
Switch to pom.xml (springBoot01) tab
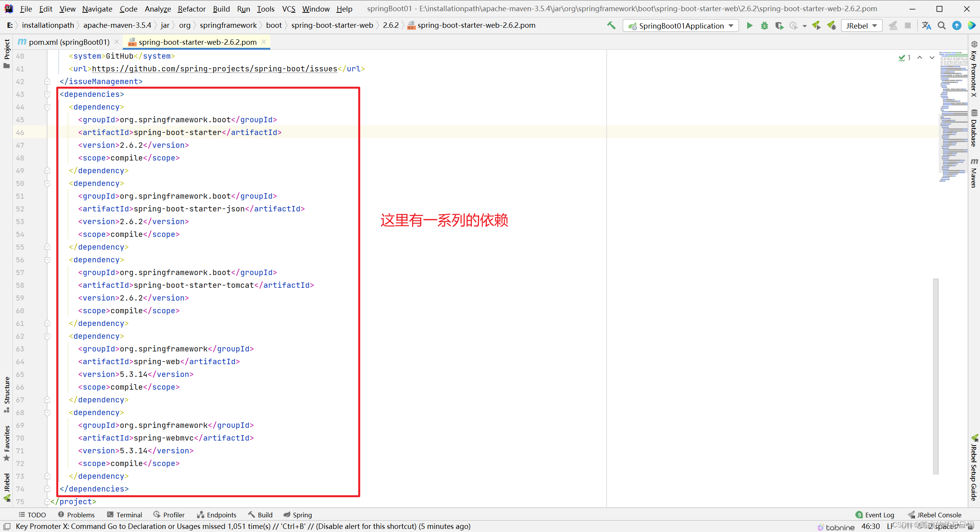(x=69, y=42)
